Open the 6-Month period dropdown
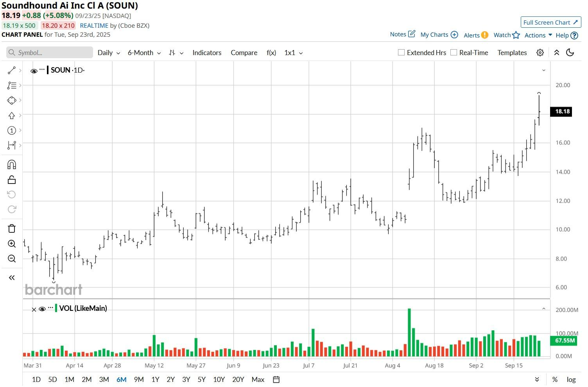The height and width of the screenshot is (387, 588). [144, 53]
